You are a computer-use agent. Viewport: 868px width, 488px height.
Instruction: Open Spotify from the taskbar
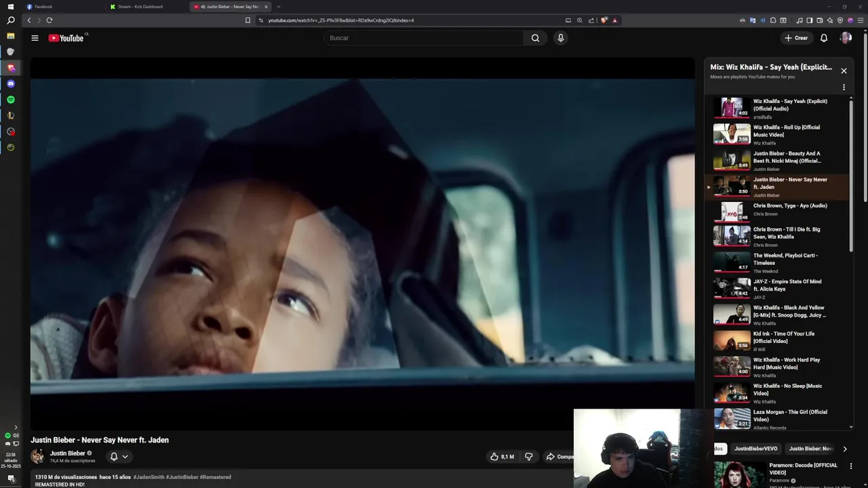pyautogui.click(x=10, y=100)
